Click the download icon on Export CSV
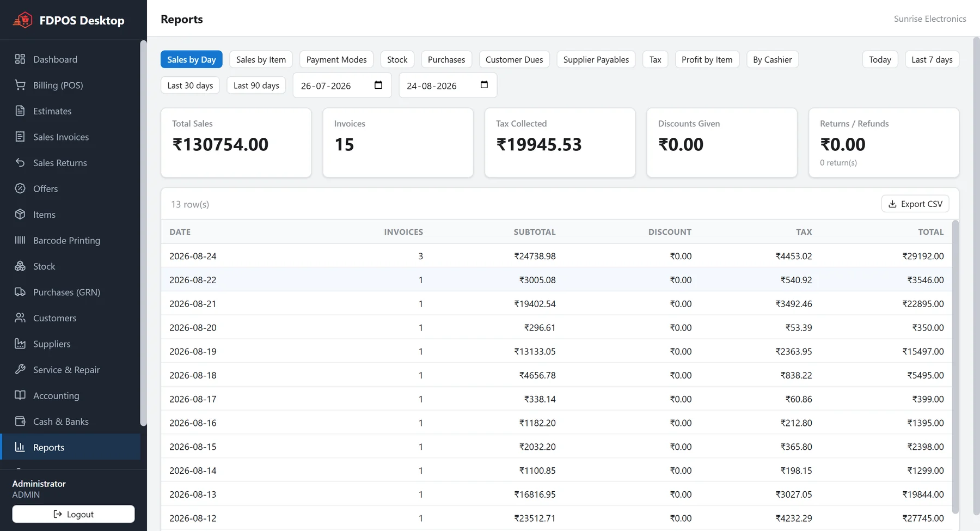The height and width of the screenshot is (531, 980). click(892, 204)
